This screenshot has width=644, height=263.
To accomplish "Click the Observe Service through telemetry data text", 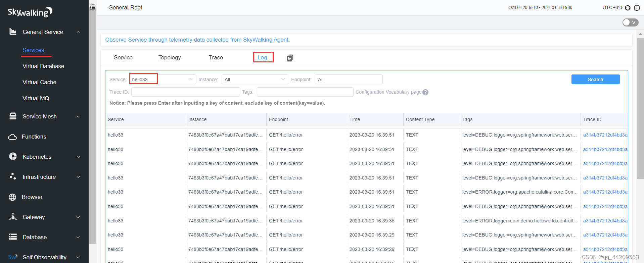I will coord(197,40).
